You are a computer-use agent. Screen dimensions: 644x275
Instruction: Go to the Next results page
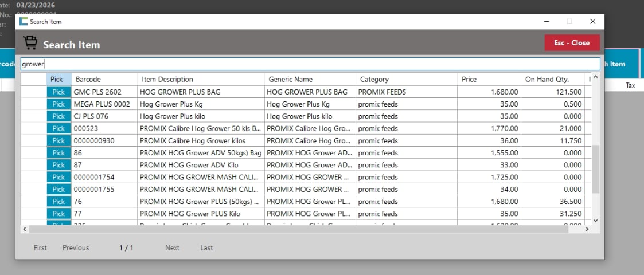(172, 248)
